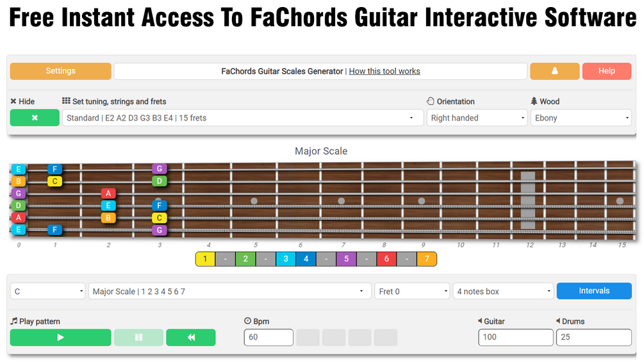644x362 pixels.
Task: Start playing the scale pattern
Action: (60, 338)
